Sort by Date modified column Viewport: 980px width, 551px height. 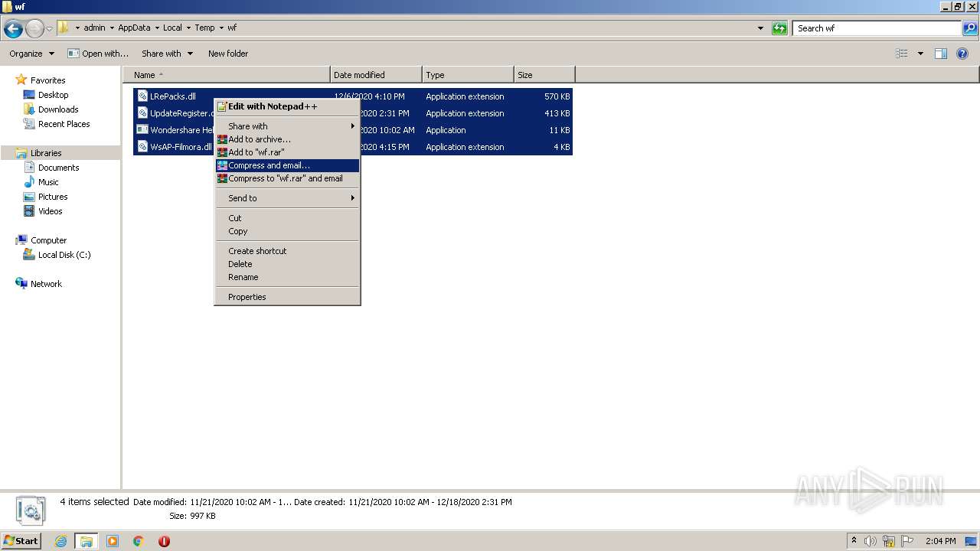point(376,75)
